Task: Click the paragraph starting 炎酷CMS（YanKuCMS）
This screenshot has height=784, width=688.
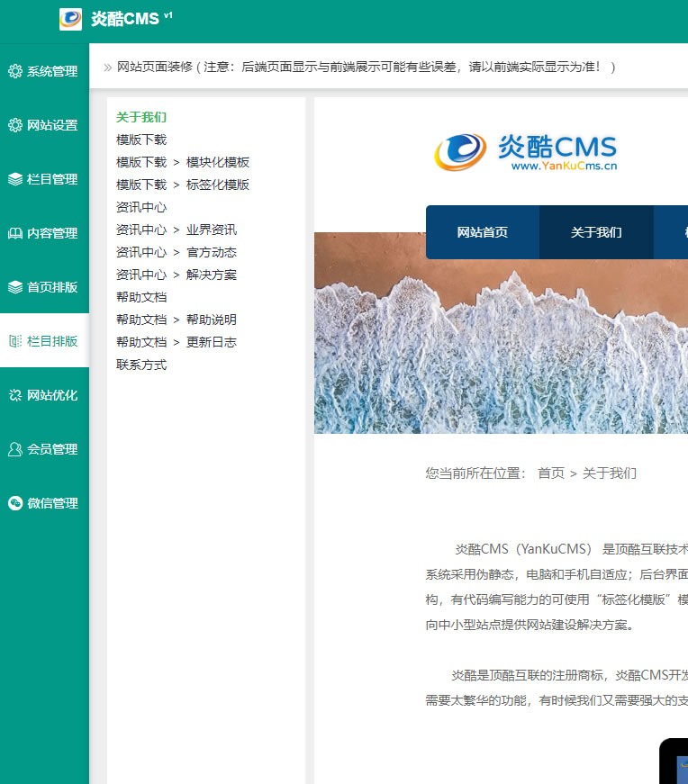Action: [557, 587]
